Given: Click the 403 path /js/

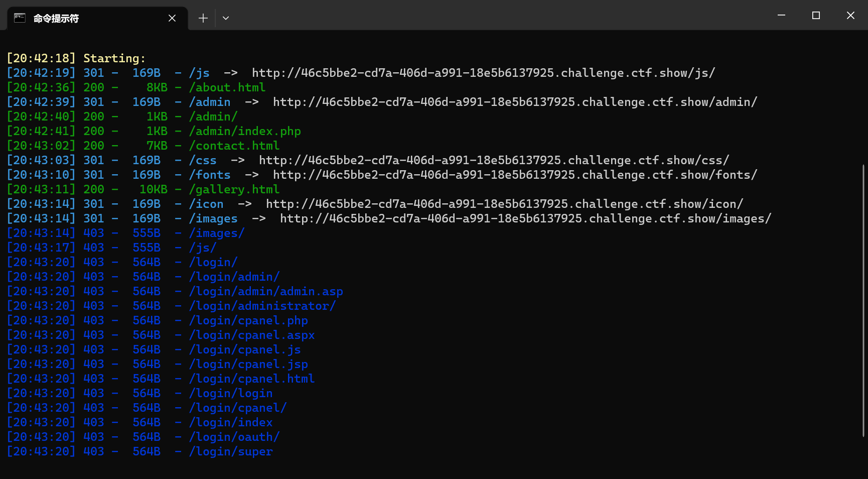Looking at the screenshot, I should [203, 248].
